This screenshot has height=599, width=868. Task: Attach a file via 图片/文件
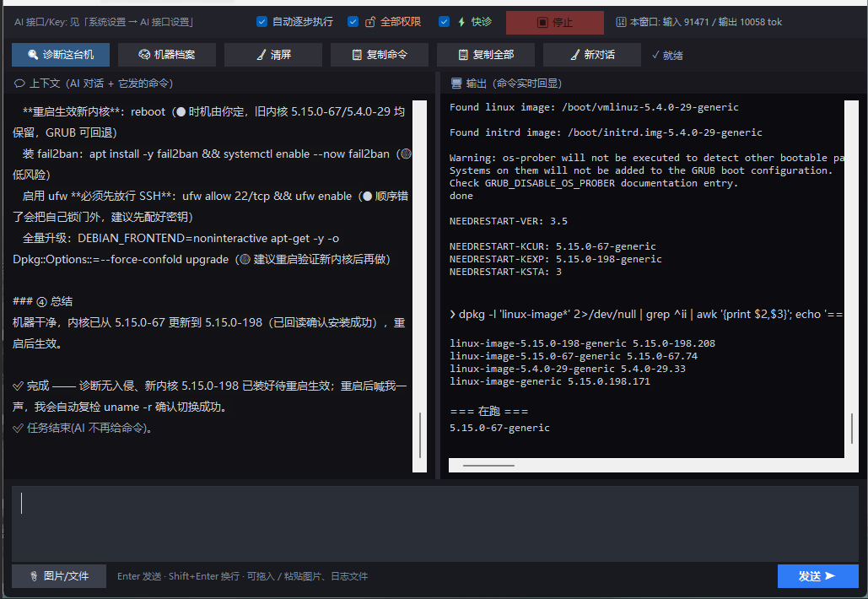[x=59, y=576]
